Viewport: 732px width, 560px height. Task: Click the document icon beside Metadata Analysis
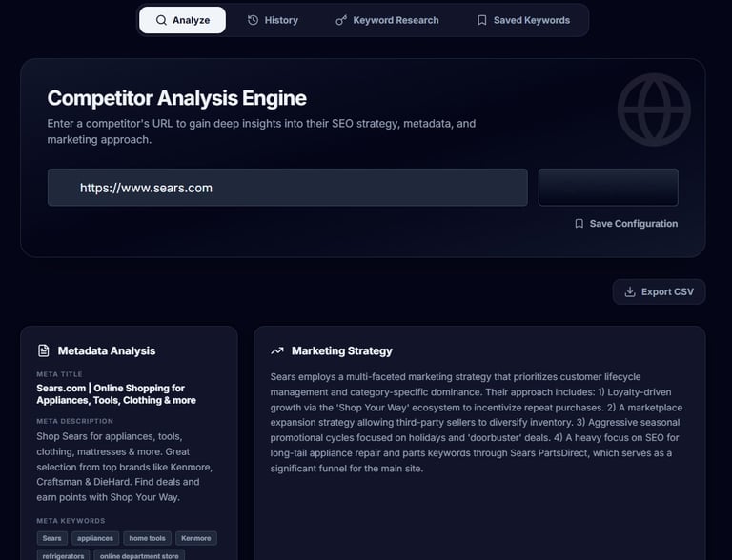pos(44,350)
